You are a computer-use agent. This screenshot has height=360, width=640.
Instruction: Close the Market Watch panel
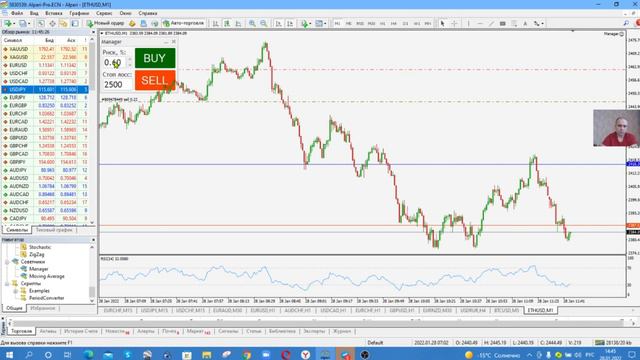pyautogui.click(x=93, y=32)
